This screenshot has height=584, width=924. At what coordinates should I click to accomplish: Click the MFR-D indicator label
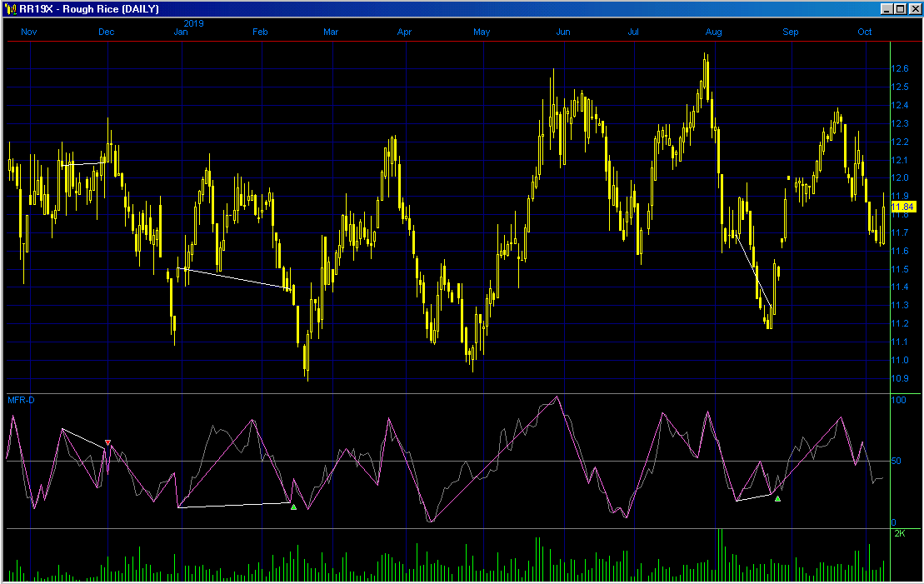point(21,400)
